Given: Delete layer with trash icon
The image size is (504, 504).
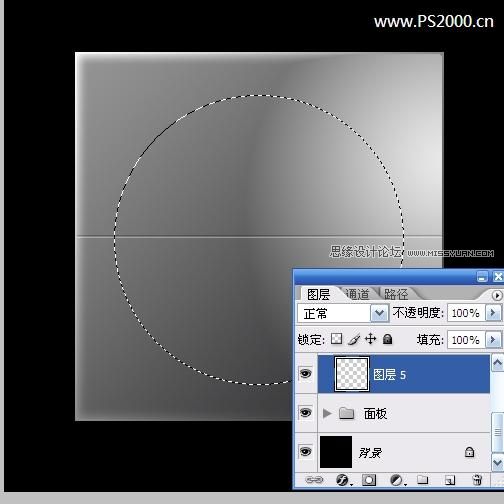Looking at the screenshot, I should click(477, 480).
